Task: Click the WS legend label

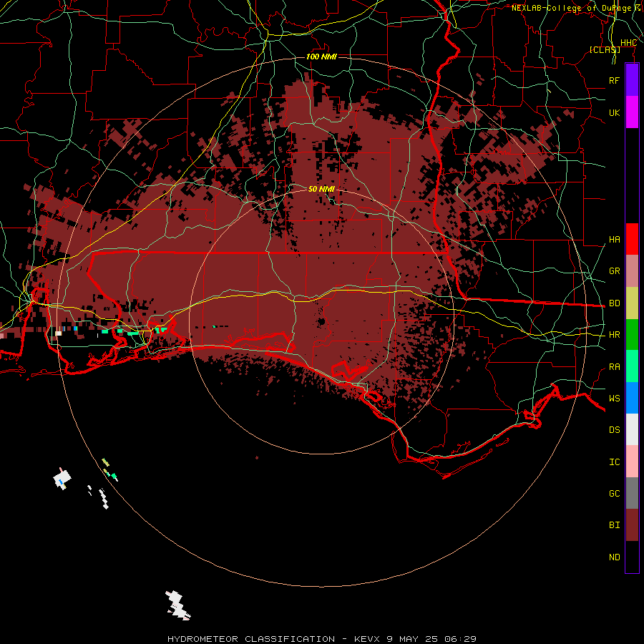Action: pyautogui.click(x=614, y=399)
